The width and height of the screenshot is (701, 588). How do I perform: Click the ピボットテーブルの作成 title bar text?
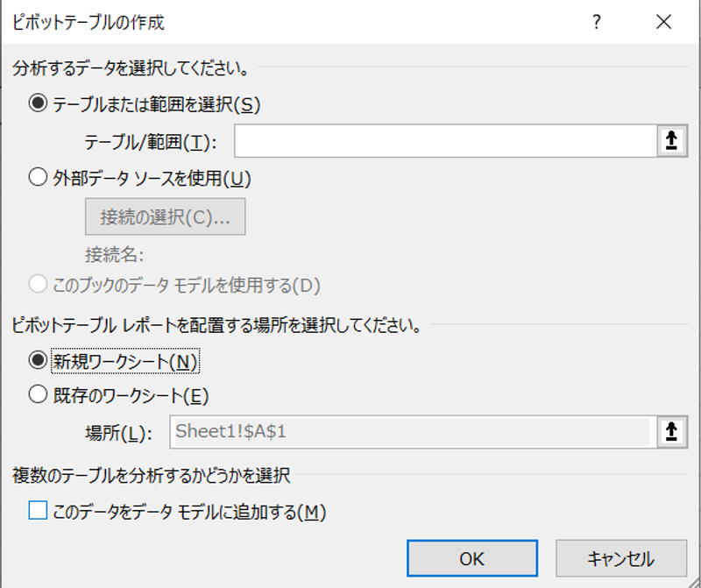(x=88, y=23)
